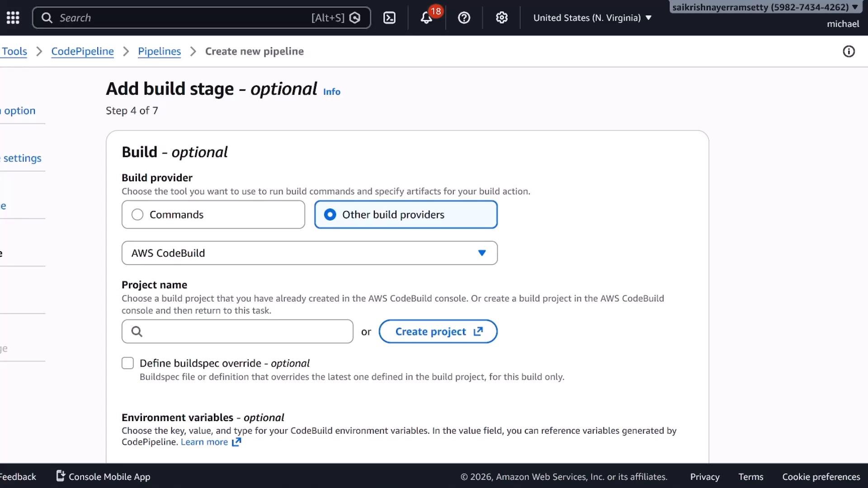Enable Define buildspec override checkbox
This screenshot has width=868, height=488.
pyautogui.click(x=127, y=363)
